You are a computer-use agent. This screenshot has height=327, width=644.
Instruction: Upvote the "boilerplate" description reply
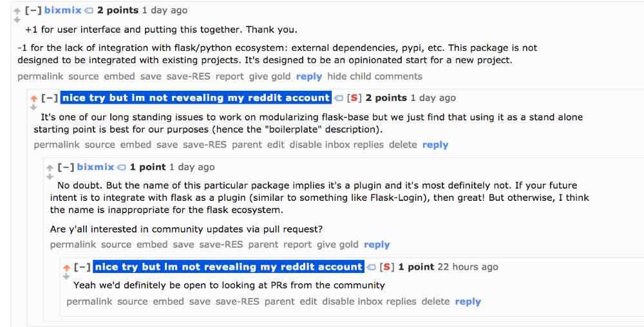33,98
